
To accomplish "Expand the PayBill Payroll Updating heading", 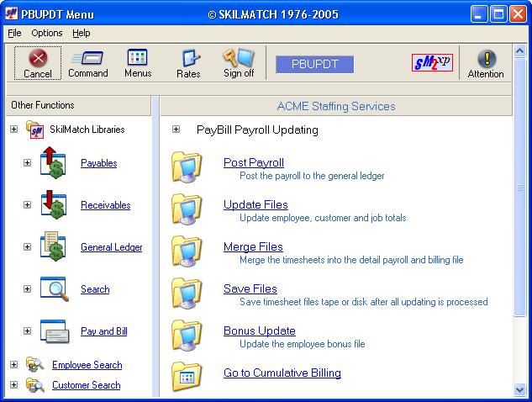I will click(x=176, y=130).
